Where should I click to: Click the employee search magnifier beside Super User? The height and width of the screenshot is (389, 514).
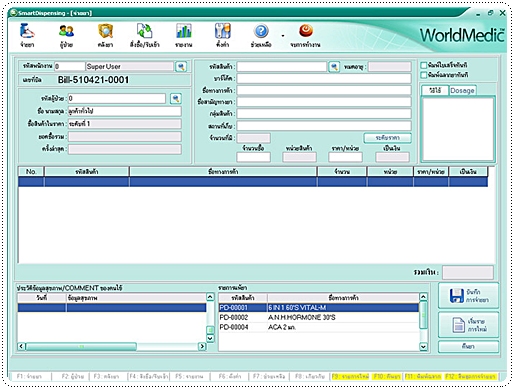181,67
